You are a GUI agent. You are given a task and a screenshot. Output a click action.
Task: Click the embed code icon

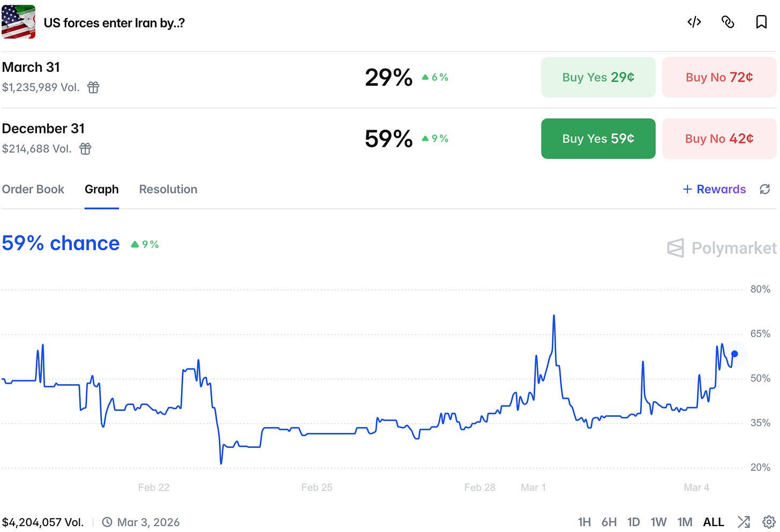pyautogui.click(x=694, y=22)
